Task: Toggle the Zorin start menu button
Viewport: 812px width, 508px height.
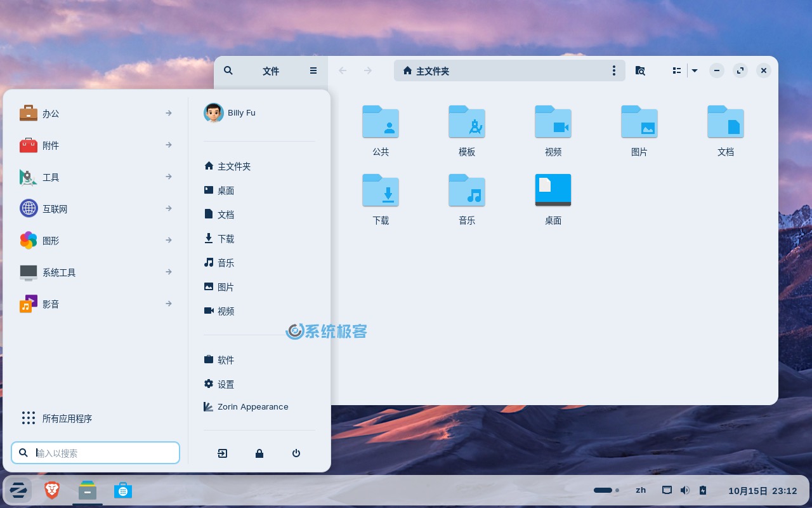Action: [x=18, y=490]
